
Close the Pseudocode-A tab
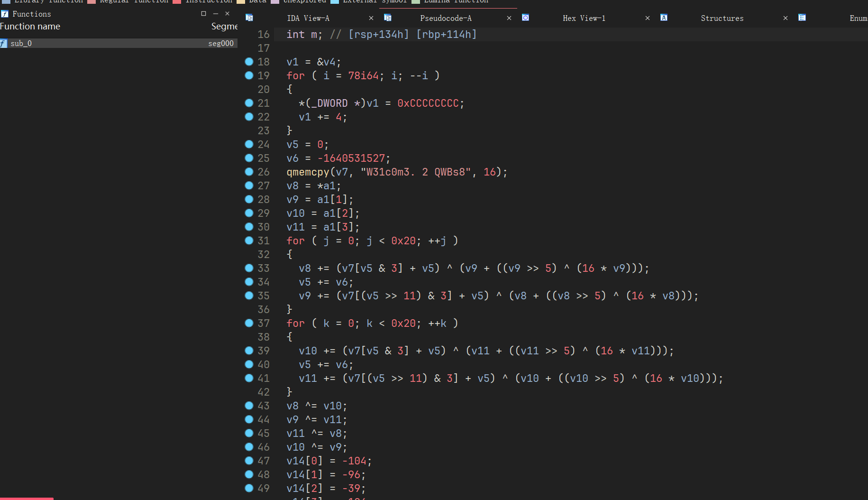click(x=509, y=18)
